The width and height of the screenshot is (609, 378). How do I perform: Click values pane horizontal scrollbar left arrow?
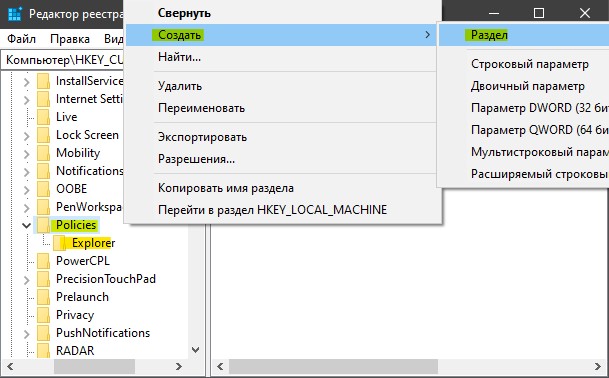click(220, 366)
